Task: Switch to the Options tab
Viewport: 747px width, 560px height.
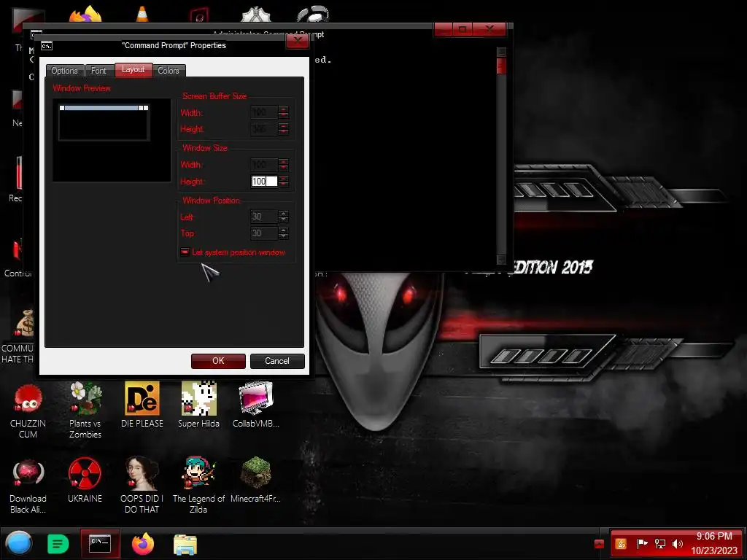Action: click(64, 71)
